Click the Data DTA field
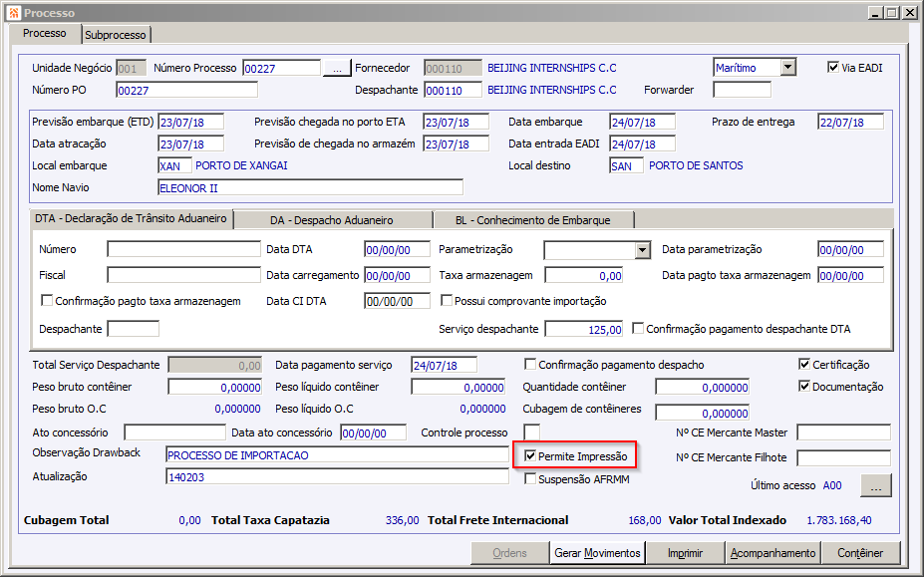The width and height of the screenshot is (924, 577). [x=397, y=249]
